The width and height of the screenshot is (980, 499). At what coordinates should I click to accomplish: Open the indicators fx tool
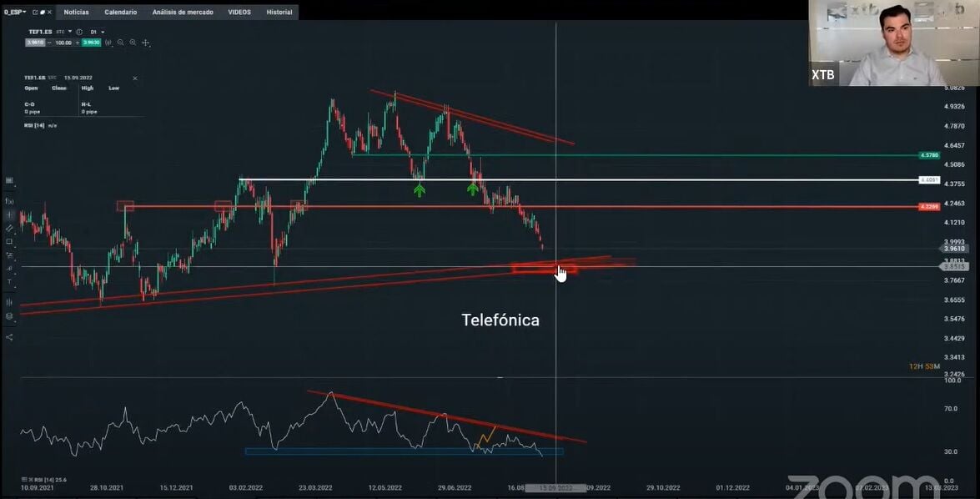[9, 201]
